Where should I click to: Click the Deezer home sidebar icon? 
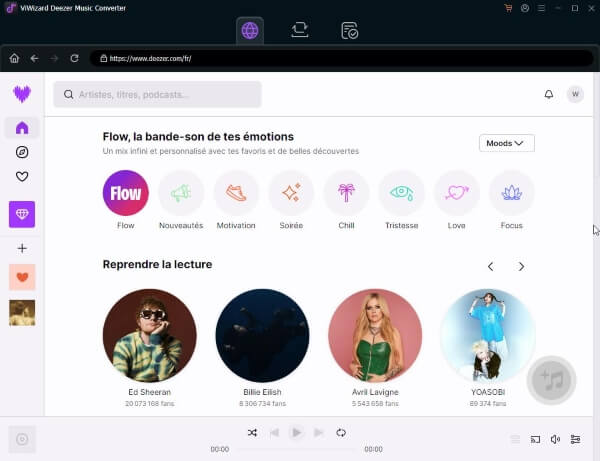tap(22, 127)
